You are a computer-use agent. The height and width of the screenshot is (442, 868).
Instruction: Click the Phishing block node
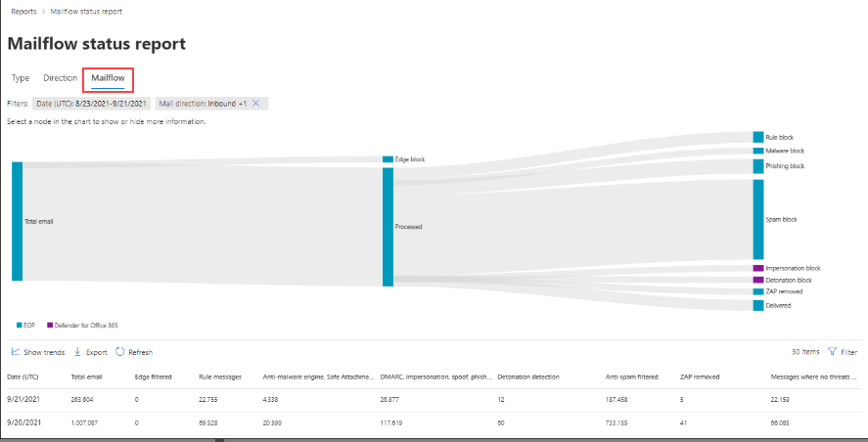(x=757, y=166)
